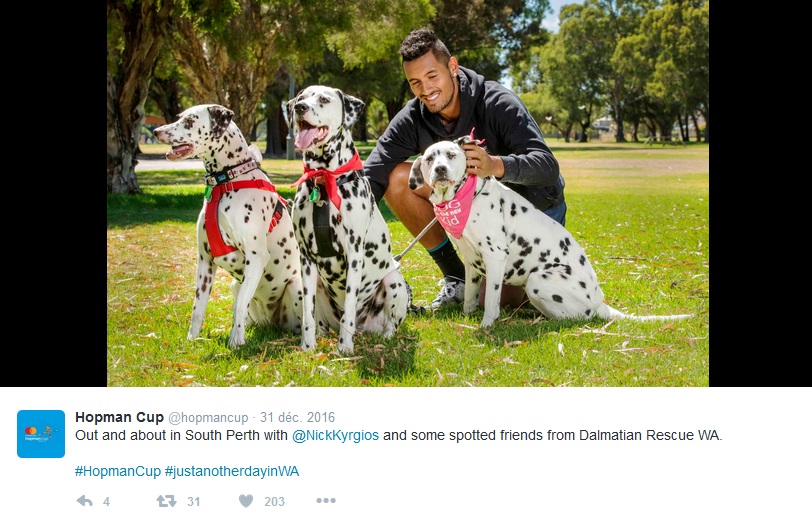
Task: Open the three-dot more options menu
Action: [326, 500]
